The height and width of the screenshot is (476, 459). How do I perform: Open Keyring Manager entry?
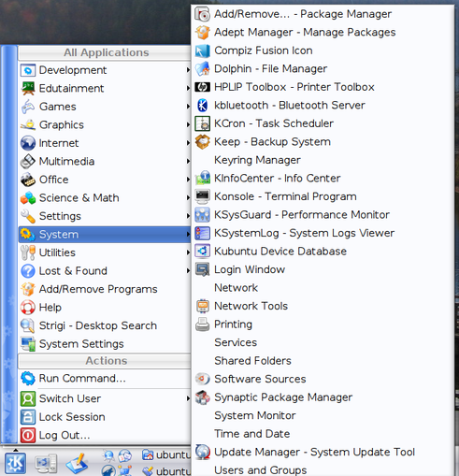coord(323,160)
